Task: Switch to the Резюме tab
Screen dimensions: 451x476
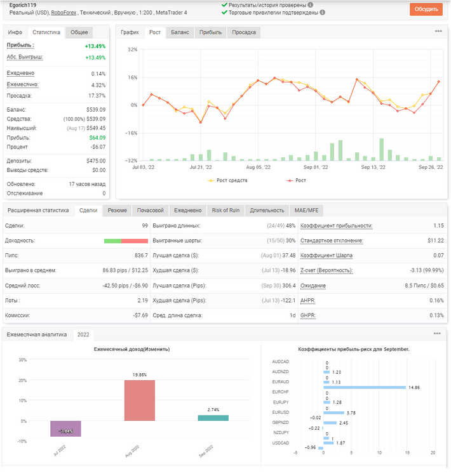Action: [118, 210]
